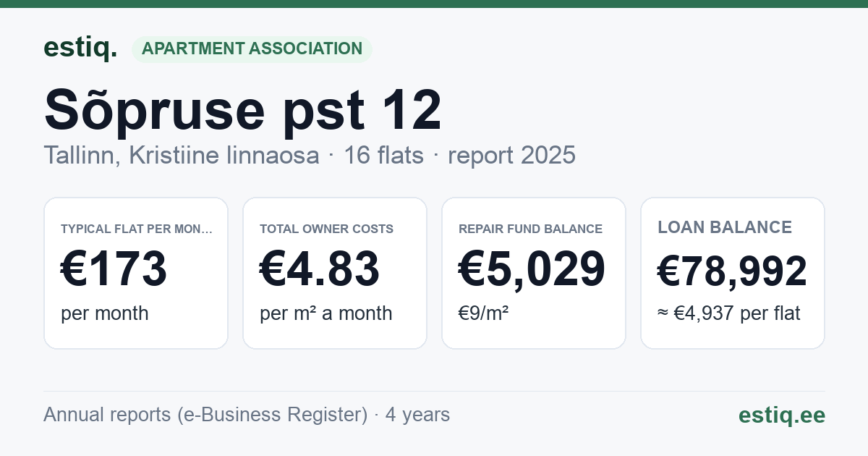
Task: Select the €173 value
Action: pos(114,269)
